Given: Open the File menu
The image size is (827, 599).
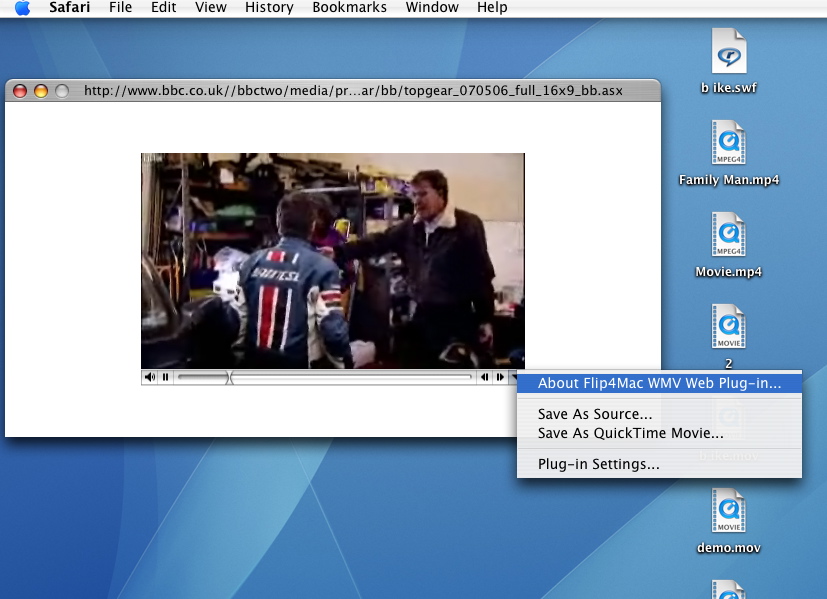Looking at the screenshot, I should pos(120,7).
